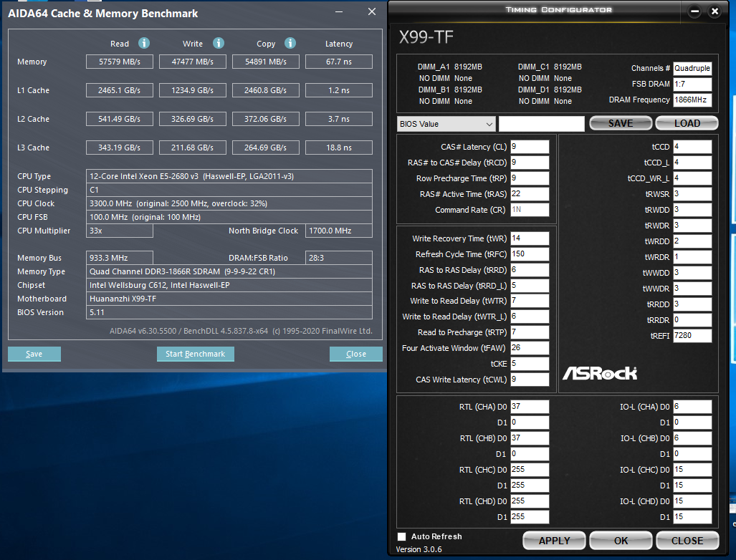Click the Command Rate (CR) field

pos(530,210)
